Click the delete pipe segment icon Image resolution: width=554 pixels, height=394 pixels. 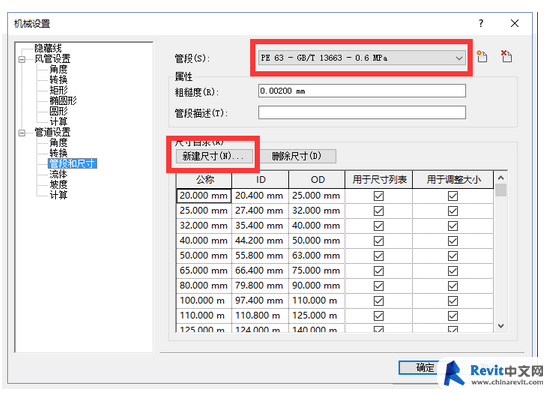pyautogui.click(x=506, y=56)
